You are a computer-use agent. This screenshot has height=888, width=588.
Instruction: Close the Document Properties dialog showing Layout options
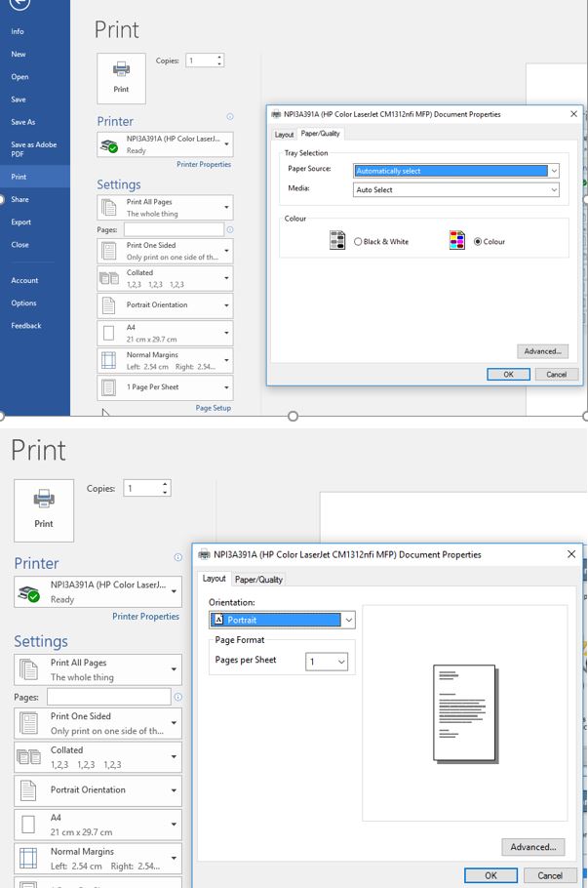click(x=571, y=554)
